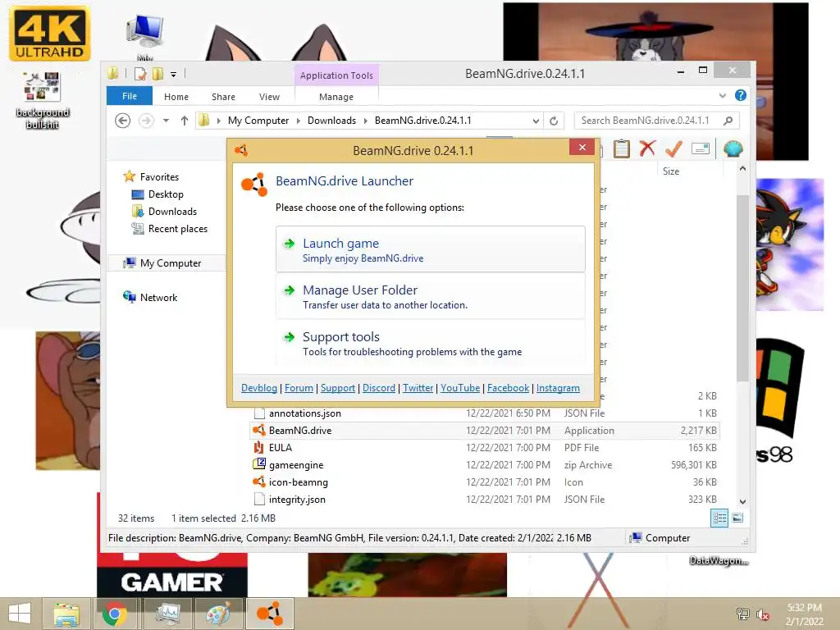Click the Size column header
This screenshot has width=840, height=630.
pos(671,171)
